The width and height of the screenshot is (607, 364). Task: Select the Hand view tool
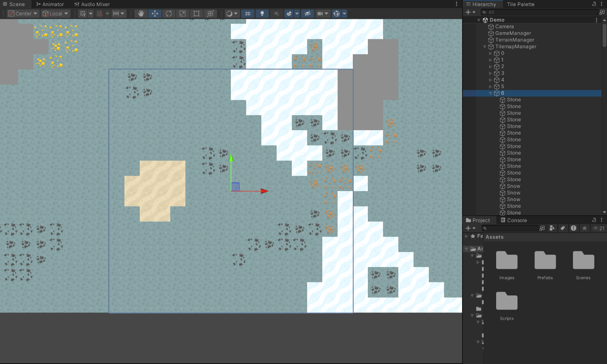[141, 13]
